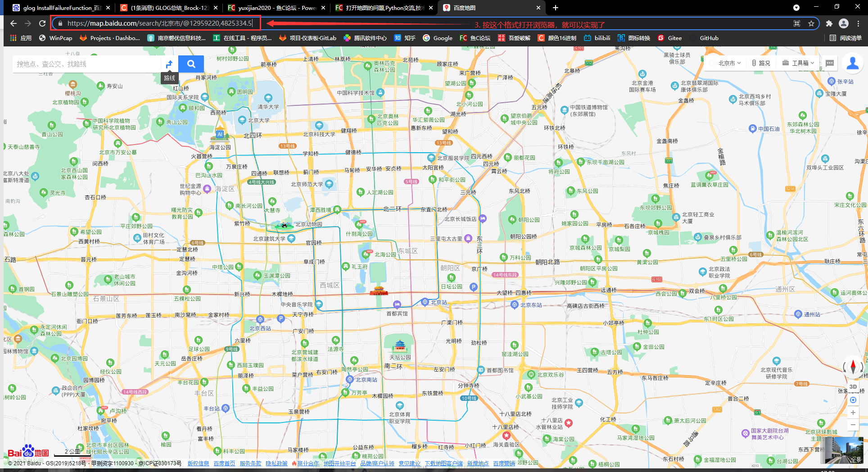Image resolution: width=868 pixels, height=472 pixels.
Task: Open the Chrome profile avatar
Action: 844,23
